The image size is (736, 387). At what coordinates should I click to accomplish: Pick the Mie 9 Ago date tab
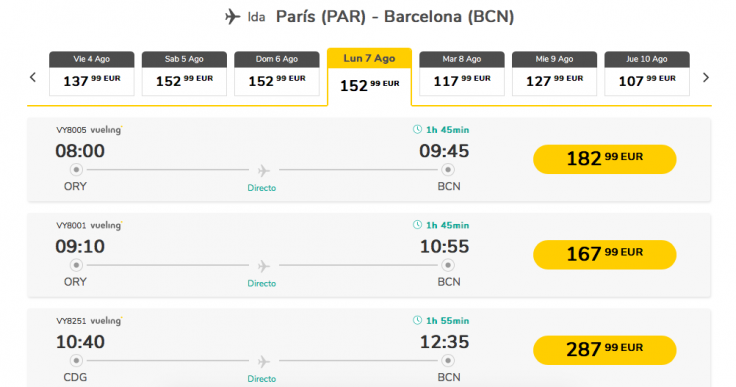554,73
